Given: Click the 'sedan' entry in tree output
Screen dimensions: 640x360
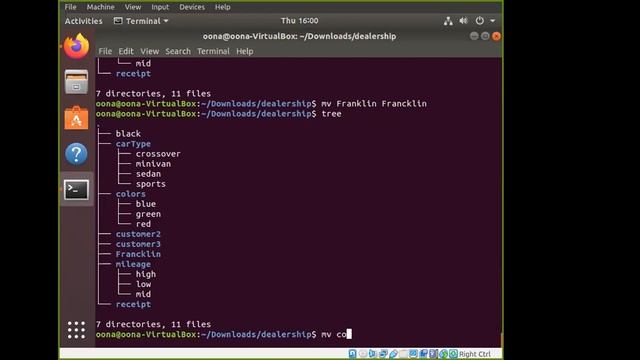Looking at the screenshot, I should click(x=148, y=174).
